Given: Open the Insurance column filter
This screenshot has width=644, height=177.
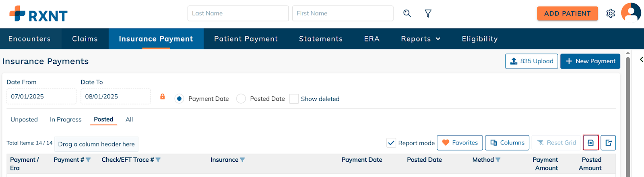Looking at the screenshot, I should point(242,160).
